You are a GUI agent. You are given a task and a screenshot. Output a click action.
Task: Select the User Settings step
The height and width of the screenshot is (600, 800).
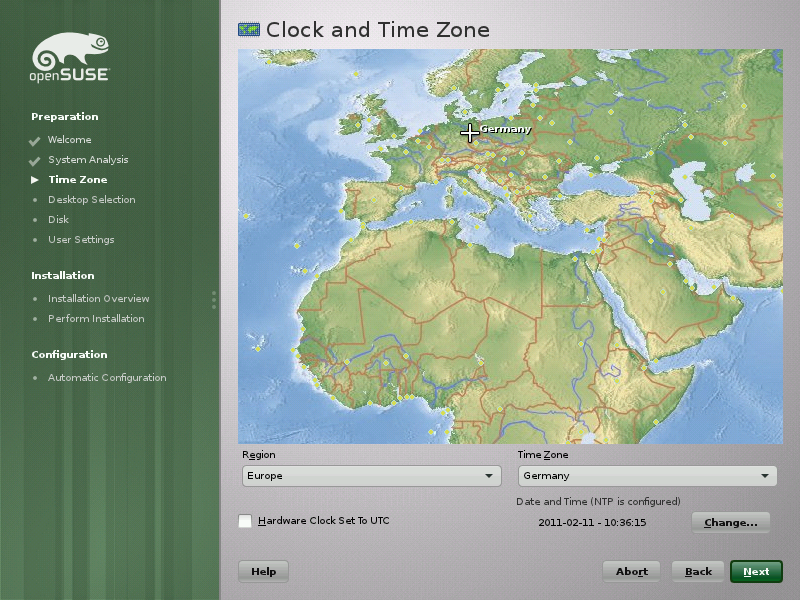coord(82,240)
